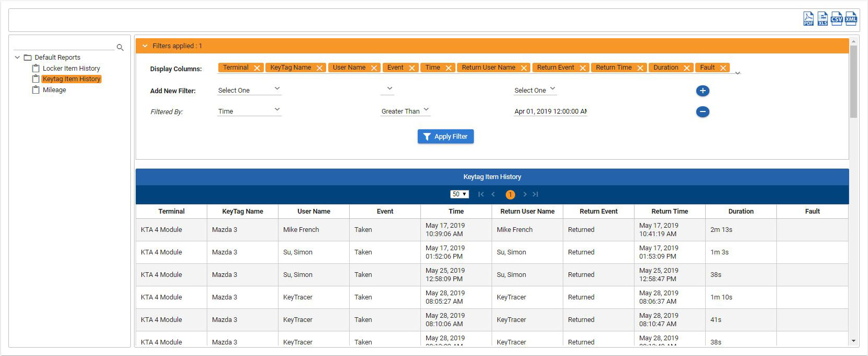Viewport: 868px width, 356px height.
Task: Remove Duration column tag
Action: pyautogui.click(x=686, y=68)
